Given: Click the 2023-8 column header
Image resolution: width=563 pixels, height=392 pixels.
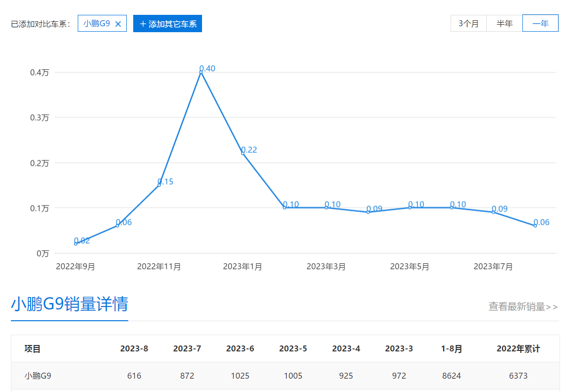Looking at the screenshot, I should (134, 348).
